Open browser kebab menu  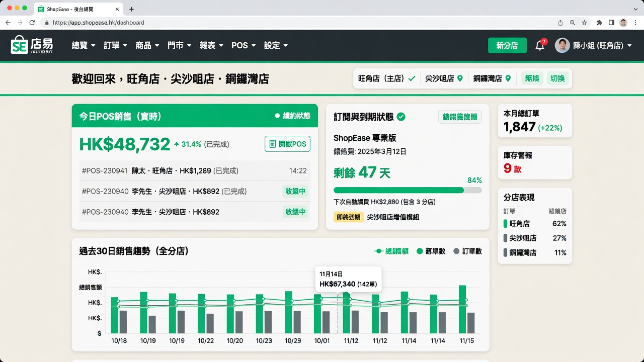point(636,23)
